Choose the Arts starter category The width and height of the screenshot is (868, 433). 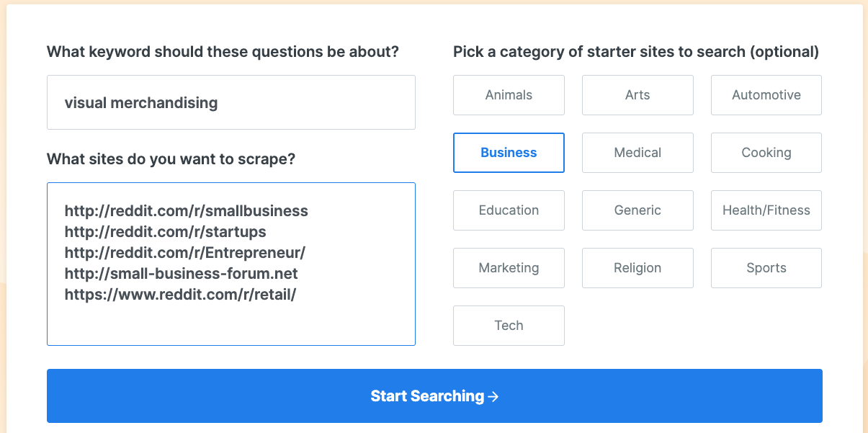pos(637,95)
